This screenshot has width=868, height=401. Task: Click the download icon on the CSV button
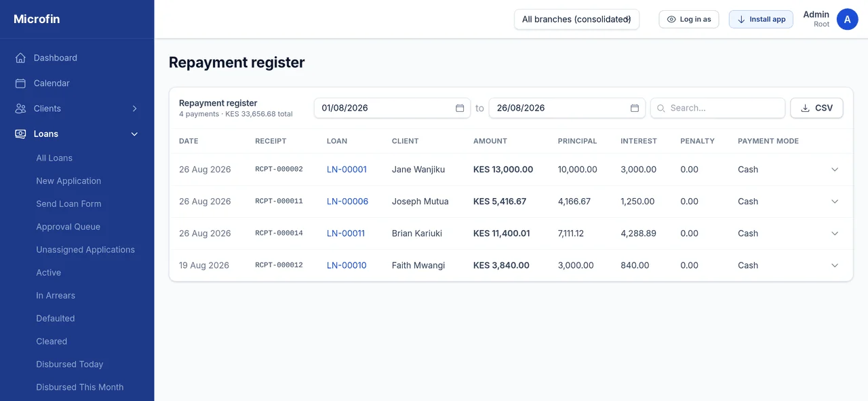click(806, 108)
